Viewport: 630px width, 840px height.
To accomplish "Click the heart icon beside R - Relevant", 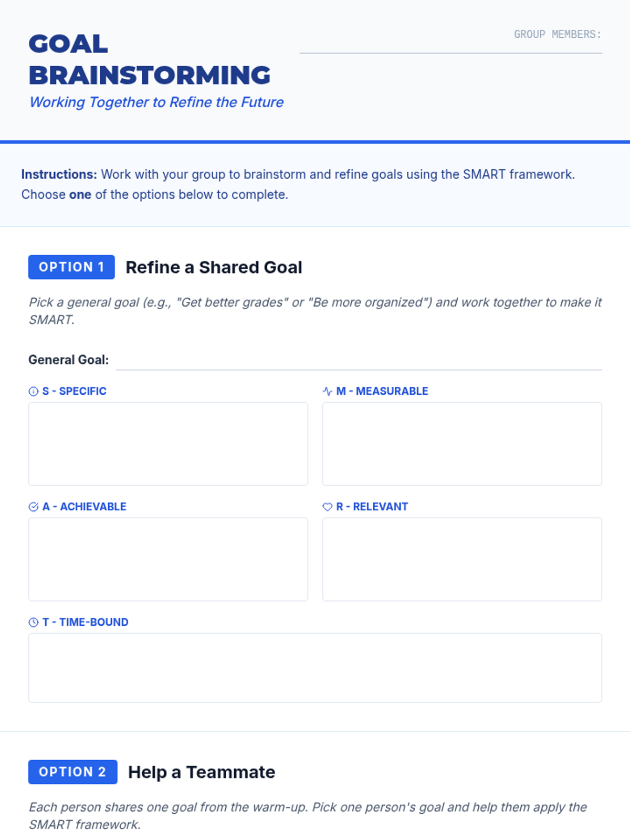I will (x=327, y=507).
